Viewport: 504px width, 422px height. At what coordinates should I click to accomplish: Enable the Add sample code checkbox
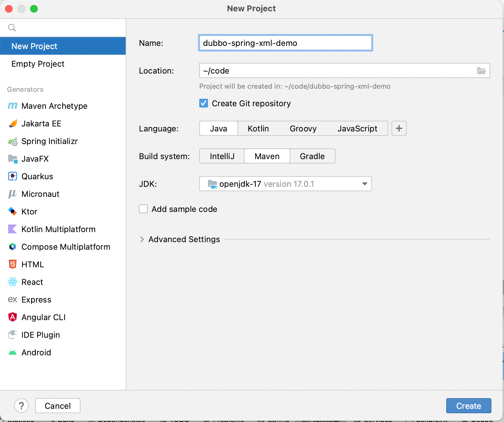(x=143, y=209)
